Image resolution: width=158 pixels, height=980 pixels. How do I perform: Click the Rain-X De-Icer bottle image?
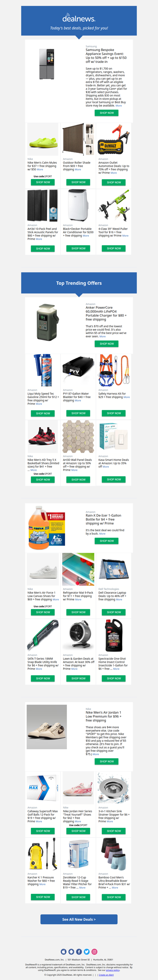point(47,527)
